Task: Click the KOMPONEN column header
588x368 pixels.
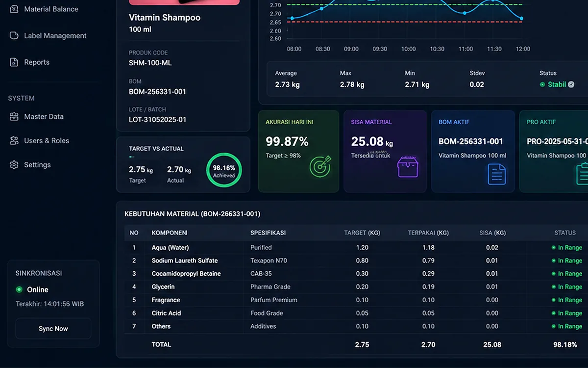Action: click(170, 233)
